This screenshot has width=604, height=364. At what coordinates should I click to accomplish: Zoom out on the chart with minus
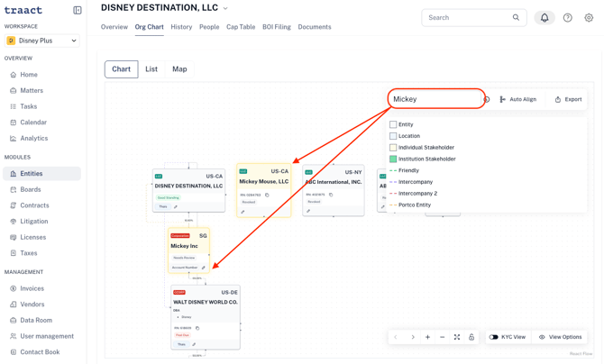coord(443,337)
